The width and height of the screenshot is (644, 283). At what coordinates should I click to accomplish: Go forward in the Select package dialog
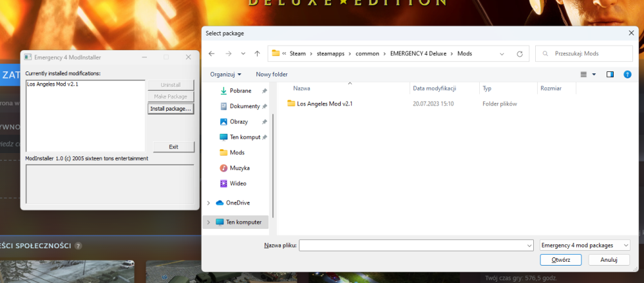[x=229, y=54]
